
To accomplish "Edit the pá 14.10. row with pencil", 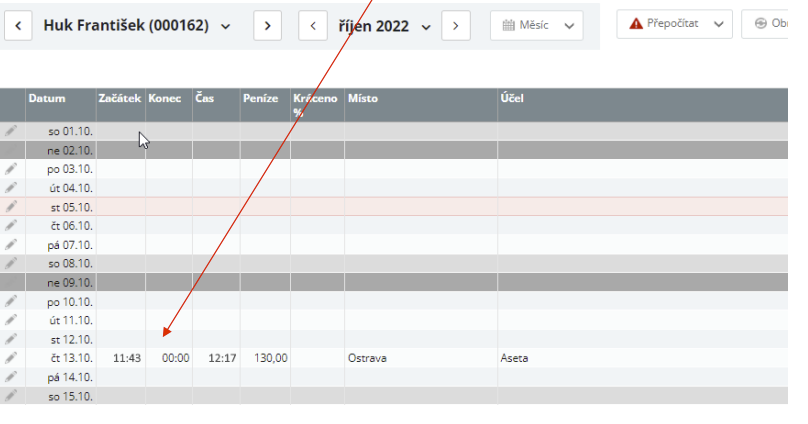I will (11, 377).
